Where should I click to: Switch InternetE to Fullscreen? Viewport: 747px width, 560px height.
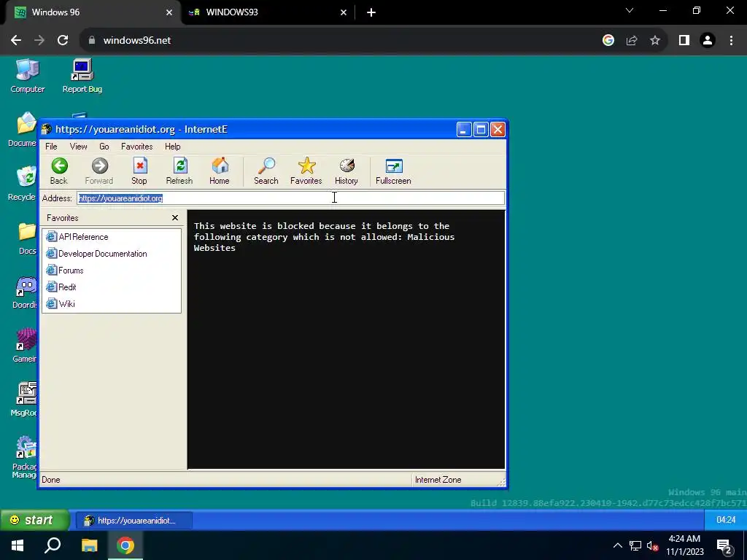point(393,171)
